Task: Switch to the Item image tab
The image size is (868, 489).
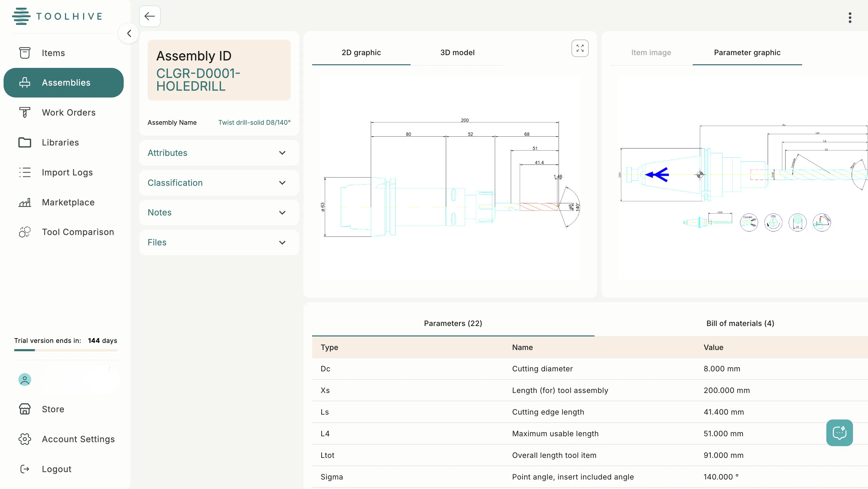Action: pos(651,52)
